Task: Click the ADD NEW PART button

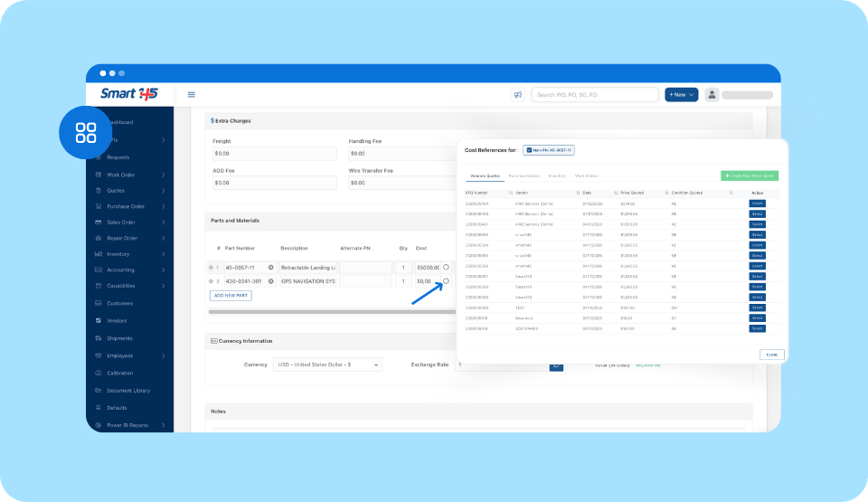Action: coord(231,296)
